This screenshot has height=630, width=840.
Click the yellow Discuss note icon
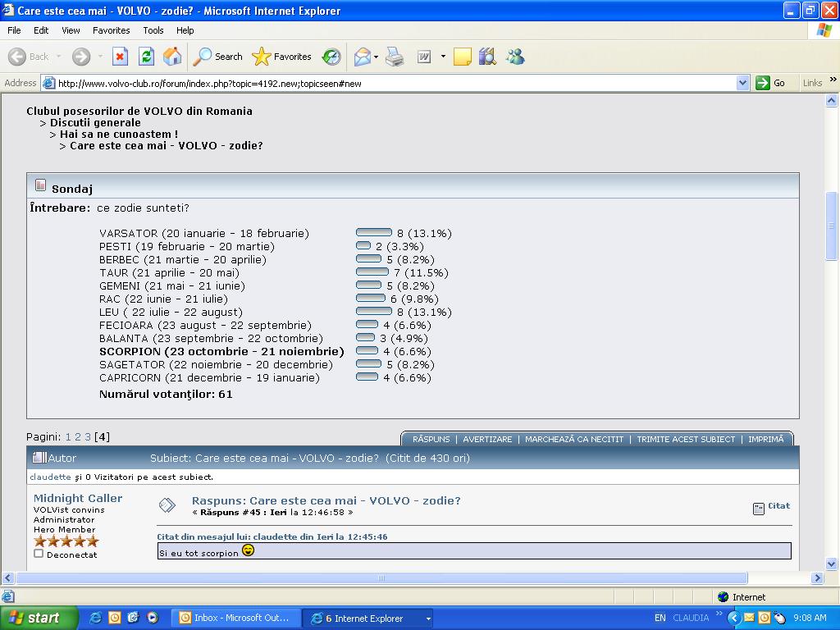[463, 57]
